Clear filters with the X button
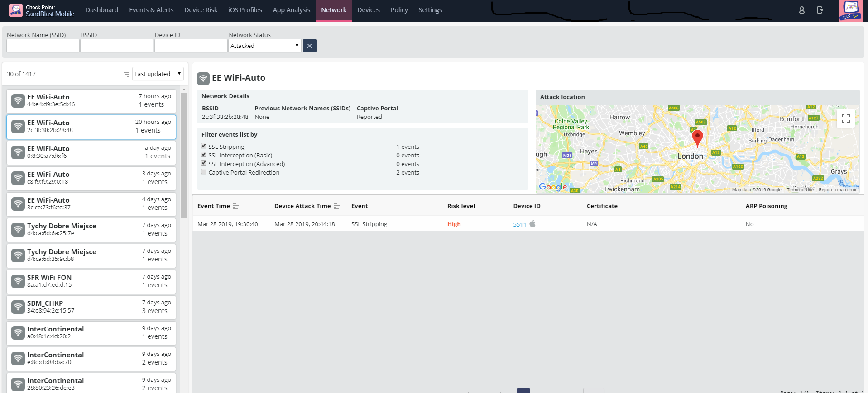Viewport: 868px width, 393px height. (310, 46)
